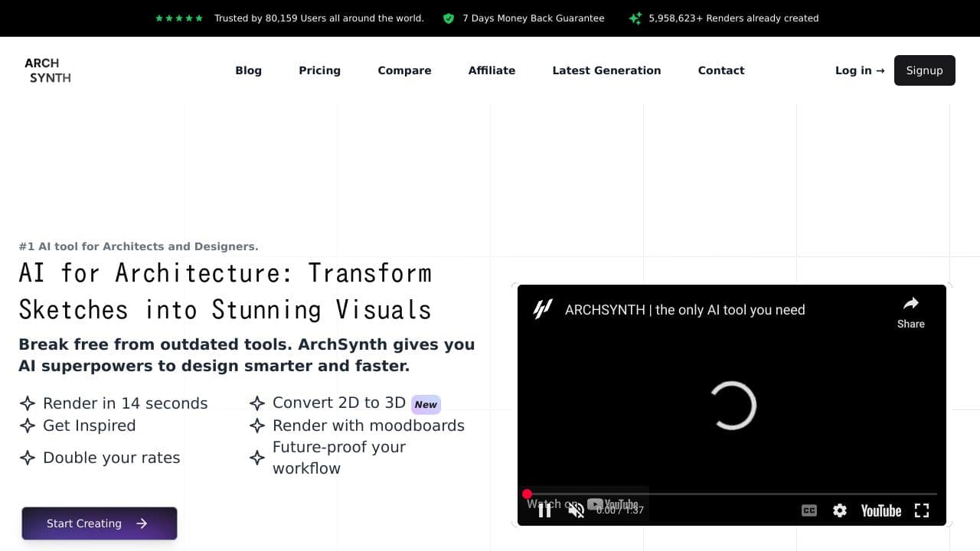Click "Future-proof your workflow" text
This screenshot has width=980, height=551.
pos(339,458)
